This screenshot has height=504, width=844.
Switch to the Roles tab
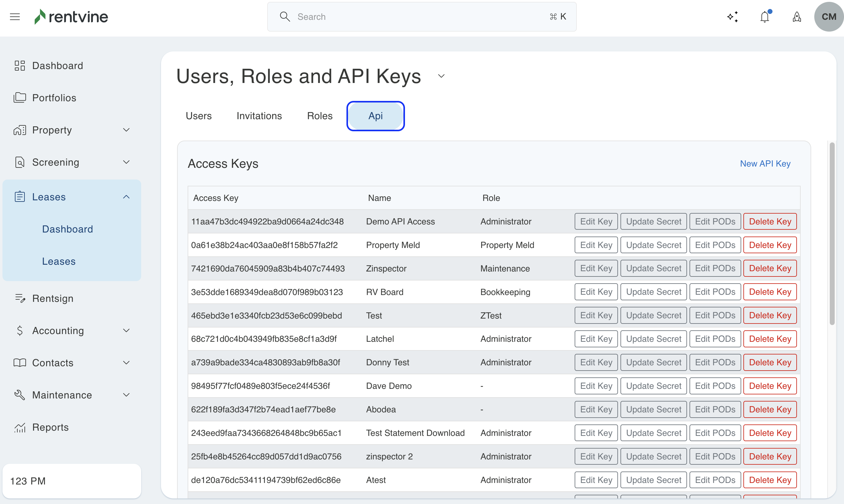point(320,116)
